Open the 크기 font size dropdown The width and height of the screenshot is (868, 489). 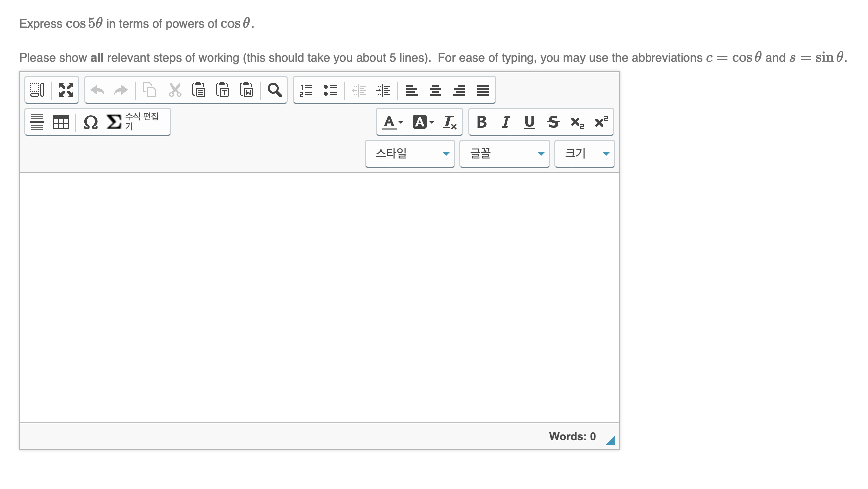pyautogui.click(x=585, y=154)
